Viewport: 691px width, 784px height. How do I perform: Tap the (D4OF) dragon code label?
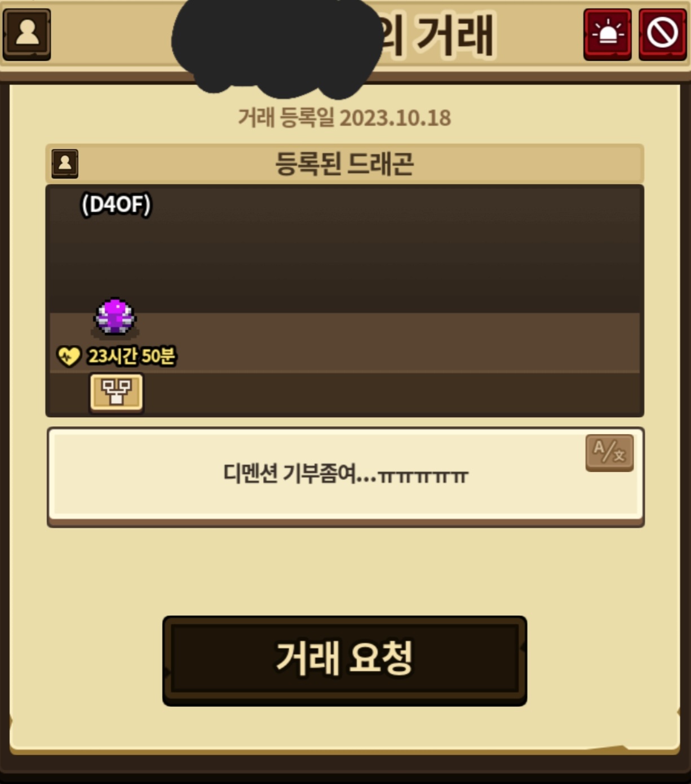pyautogui.click(x=117, y=204)
